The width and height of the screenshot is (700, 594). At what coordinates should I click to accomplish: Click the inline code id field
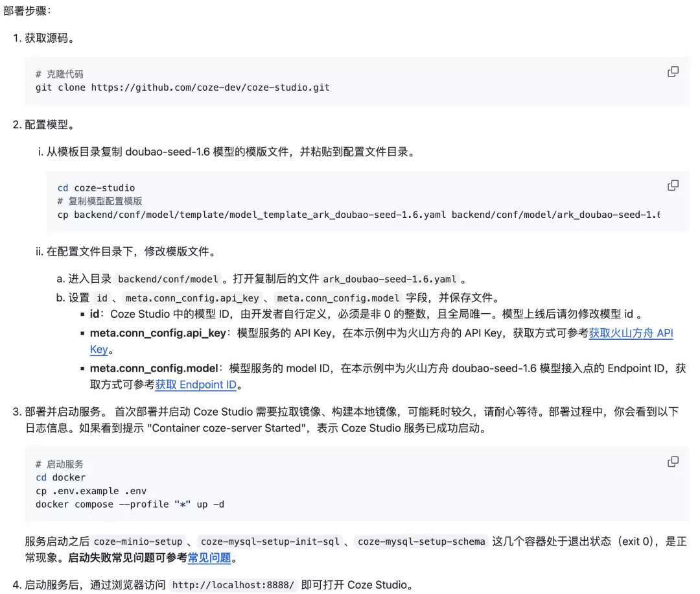[x=102, y=298]
